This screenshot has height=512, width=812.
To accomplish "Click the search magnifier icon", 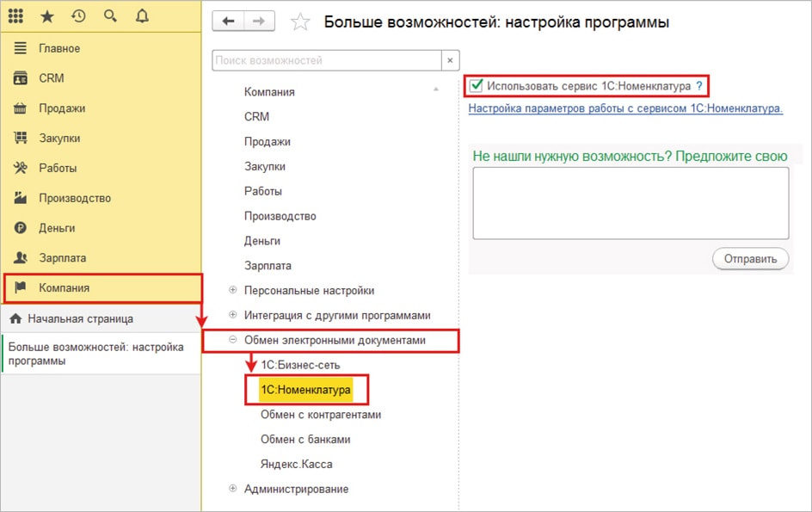I will point(110,15).
